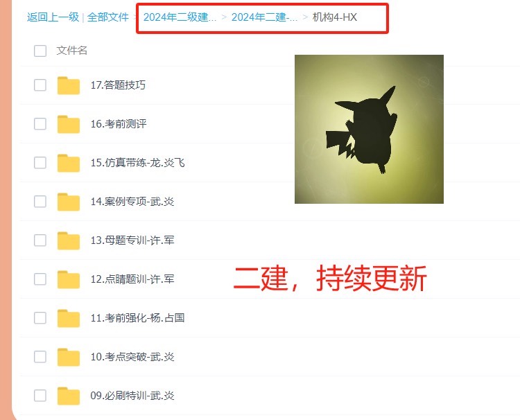
Task: Go to 2024年二级建... breadcrumb folder
Action: [180, 17]
